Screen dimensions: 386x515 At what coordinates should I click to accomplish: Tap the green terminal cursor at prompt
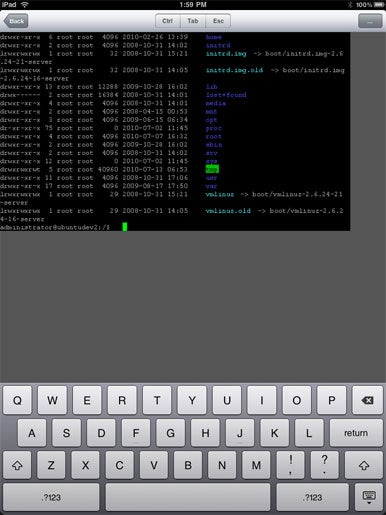coord(125,227)
